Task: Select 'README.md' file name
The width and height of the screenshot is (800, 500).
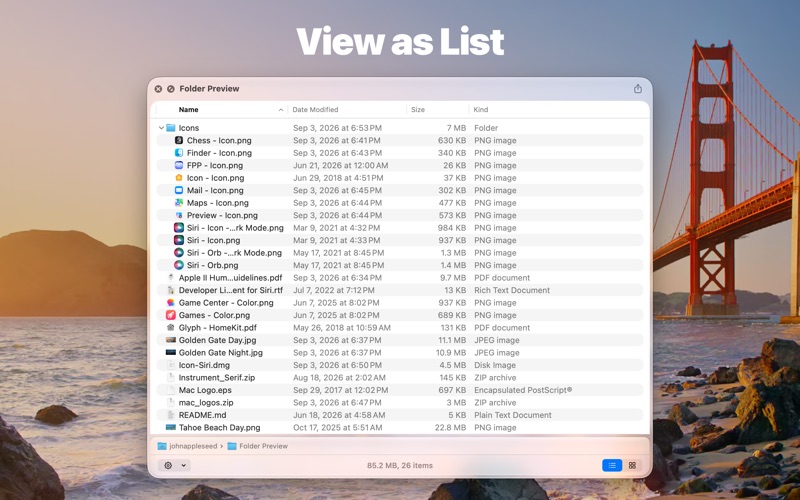Action: (x=203, y=415)
